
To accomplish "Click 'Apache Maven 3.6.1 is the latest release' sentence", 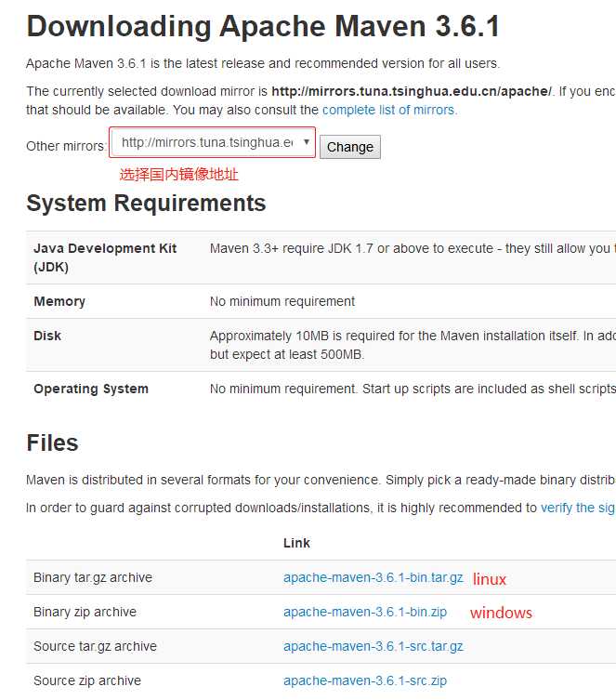I will pyautogui.click(x=263, y=63).
